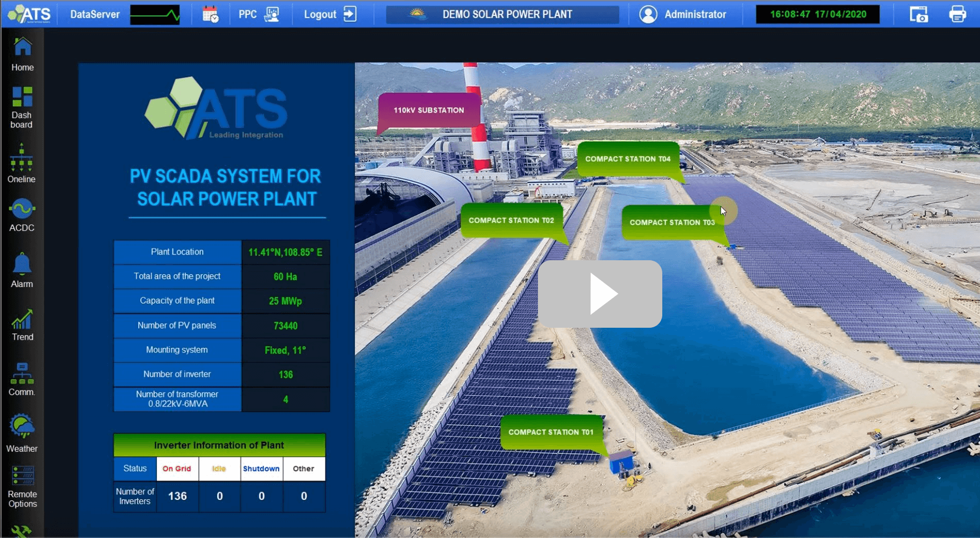Open Compact Station T04 callout
The width and height of the screenshot is (980, 538).
tap(627, 159)
